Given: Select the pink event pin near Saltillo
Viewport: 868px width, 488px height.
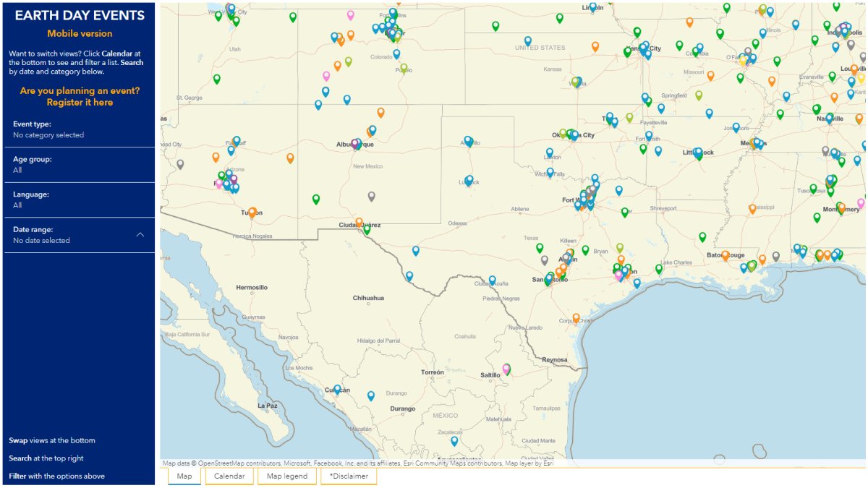Looking at the screenshot, I should pos(505,367).
